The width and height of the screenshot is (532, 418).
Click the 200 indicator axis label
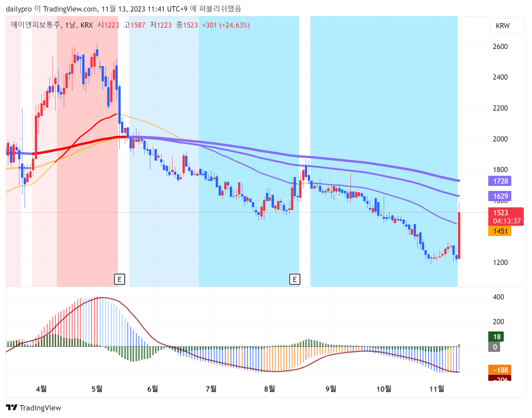point(498,322)
